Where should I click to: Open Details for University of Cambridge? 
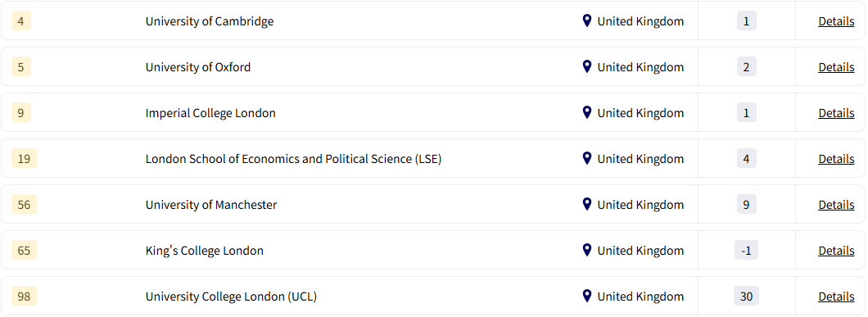(836, 21)
